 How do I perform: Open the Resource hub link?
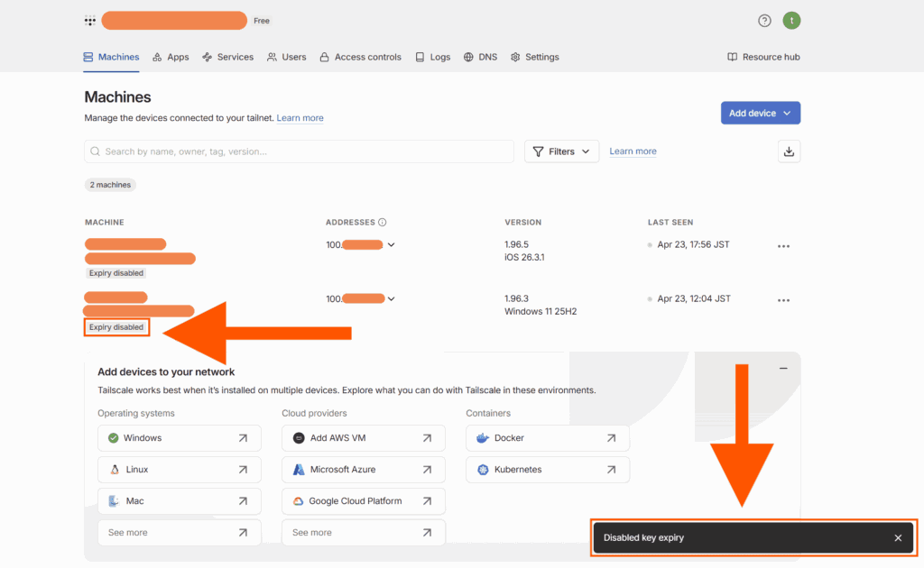point(763,57)
